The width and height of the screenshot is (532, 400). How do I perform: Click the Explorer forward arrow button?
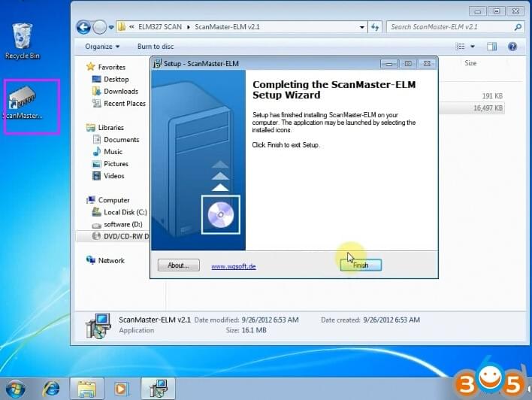pos(99,27)
